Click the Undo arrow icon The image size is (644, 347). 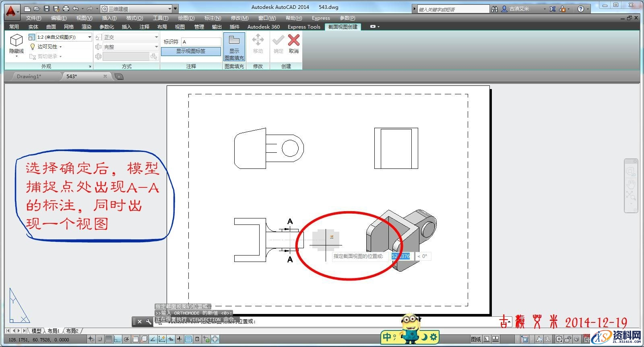(x=76, y=8)
